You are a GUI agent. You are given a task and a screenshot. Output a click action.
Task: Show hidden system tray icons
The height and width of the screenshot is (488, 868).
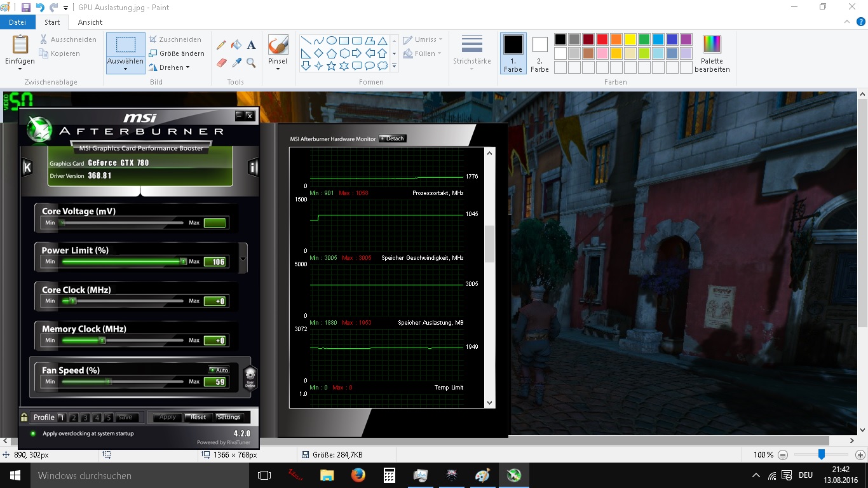[756, 475]
